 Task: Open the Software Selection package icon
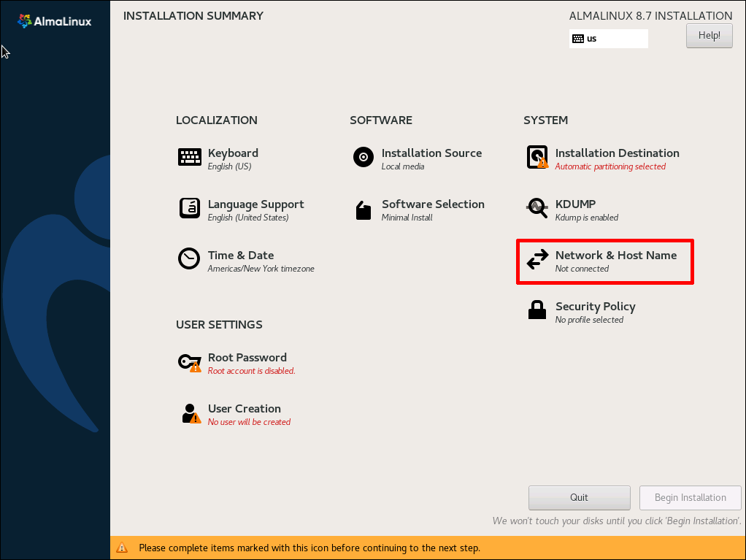coord(363,210)
